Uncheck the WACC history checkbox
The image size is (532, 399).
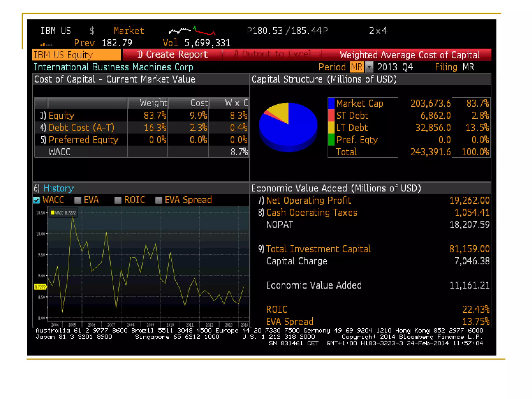37,200
